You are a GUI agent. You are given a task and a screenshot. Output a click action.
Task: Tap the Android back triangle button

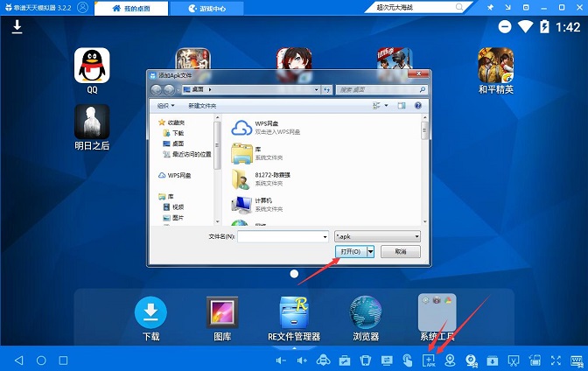pos(18,360)
